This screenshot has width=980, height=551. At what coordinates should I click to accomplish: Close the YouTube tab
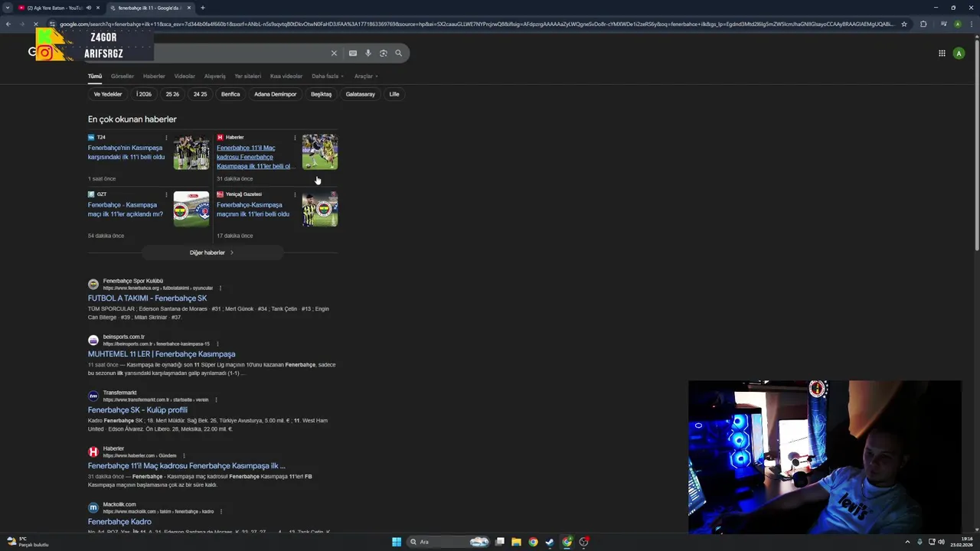tap(98, 8)
